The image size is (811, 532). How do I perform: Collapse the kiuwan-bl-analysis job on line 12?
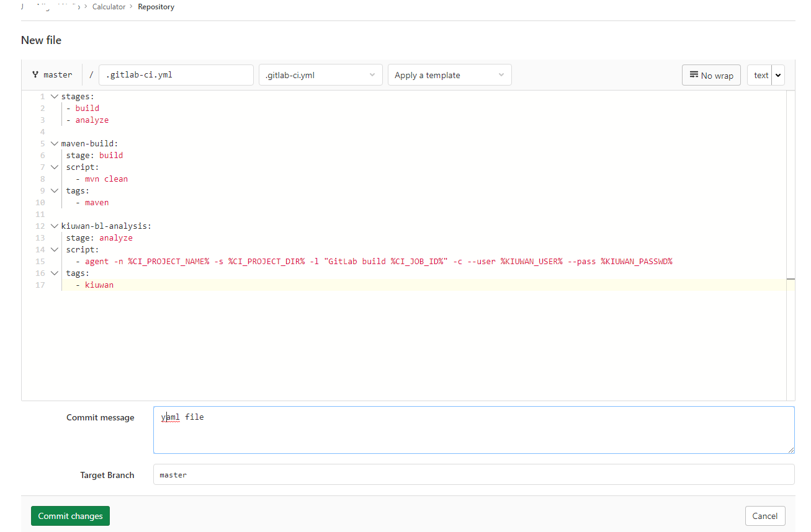pos(54,225)
